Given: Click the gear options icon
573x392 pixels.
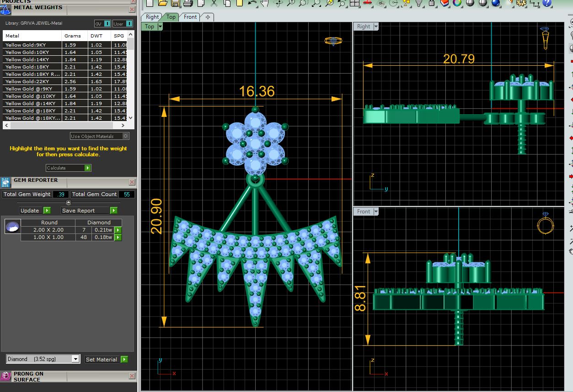Looking at the screenshot, I should 522,3.
